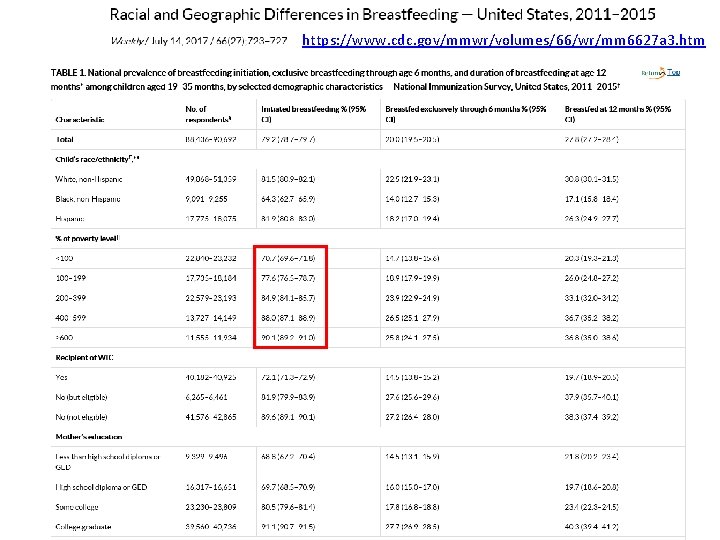Click '89.6 (89.1–90.1)' in No (not eligible) row
This screenshot has width=720, height=540.
[x=288, y=417]
